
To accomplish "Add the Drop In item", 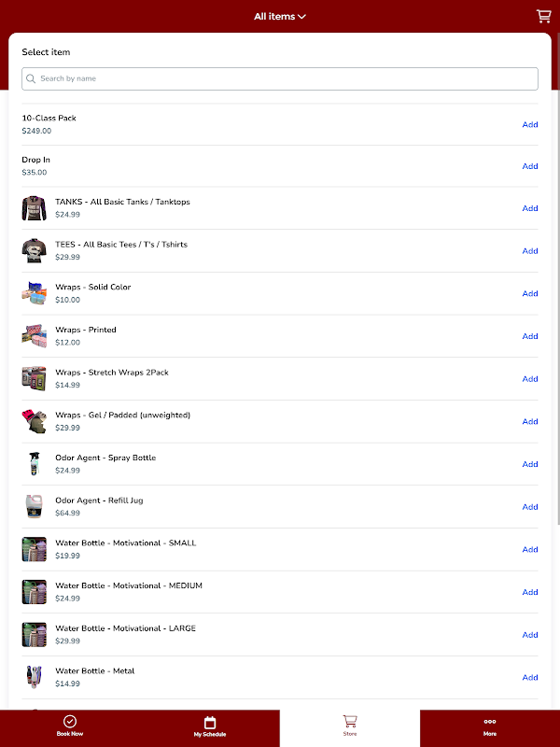I will [x=530, y=166].
